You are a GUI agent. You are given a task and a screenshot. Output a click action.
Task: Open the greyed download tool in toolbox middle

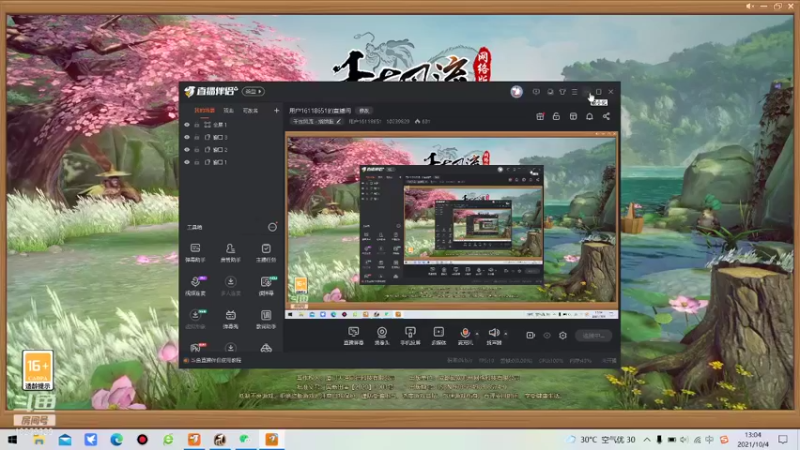tap(231, 286)
